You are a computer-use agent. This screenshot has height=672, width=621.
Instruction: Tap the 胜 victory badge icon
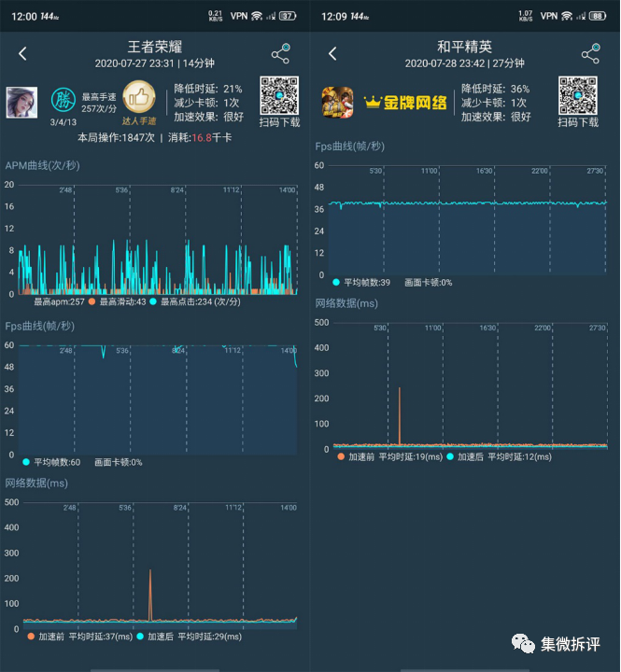(x=64, y=100)
